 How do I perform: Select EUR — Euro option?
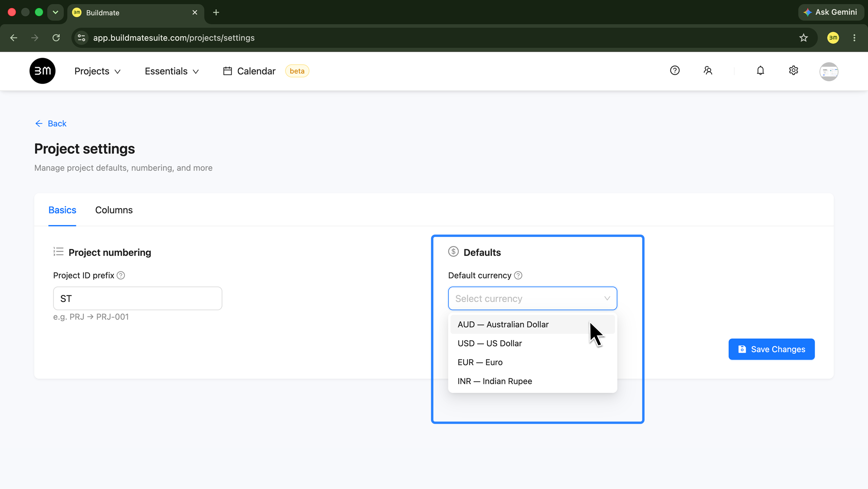coord(532,362)
